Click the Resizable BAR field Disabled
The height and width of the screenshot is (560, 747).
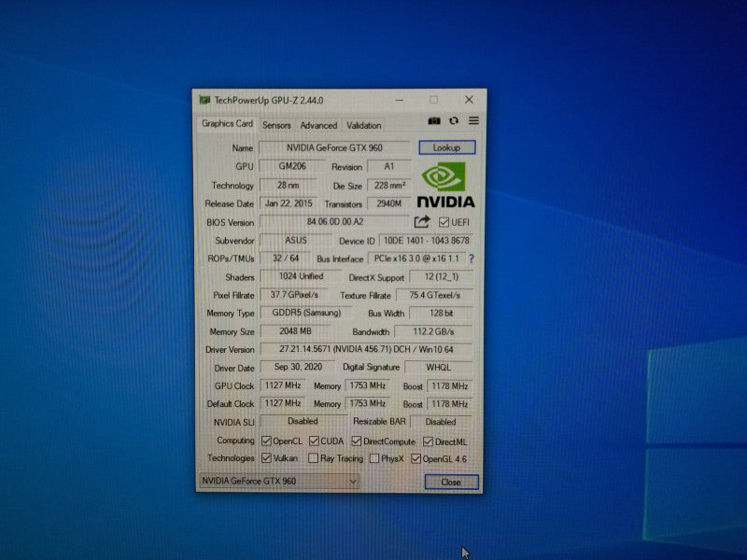pyautogui.click(x=441, y=422)
